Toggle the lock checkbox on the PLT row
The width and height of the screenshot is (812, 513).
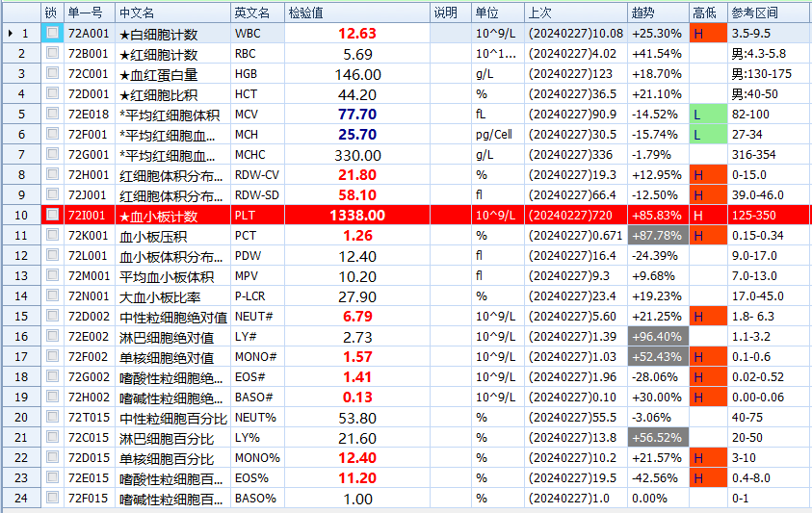click(53, 216)
